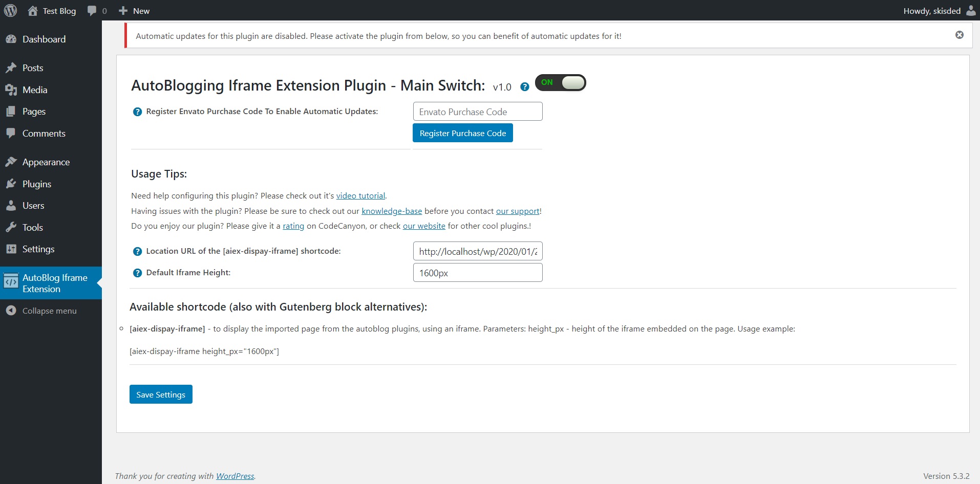This screenshot has width=980, height=484.
Task: Click the Collapse menu arrow icon
Action: [11, 311]
